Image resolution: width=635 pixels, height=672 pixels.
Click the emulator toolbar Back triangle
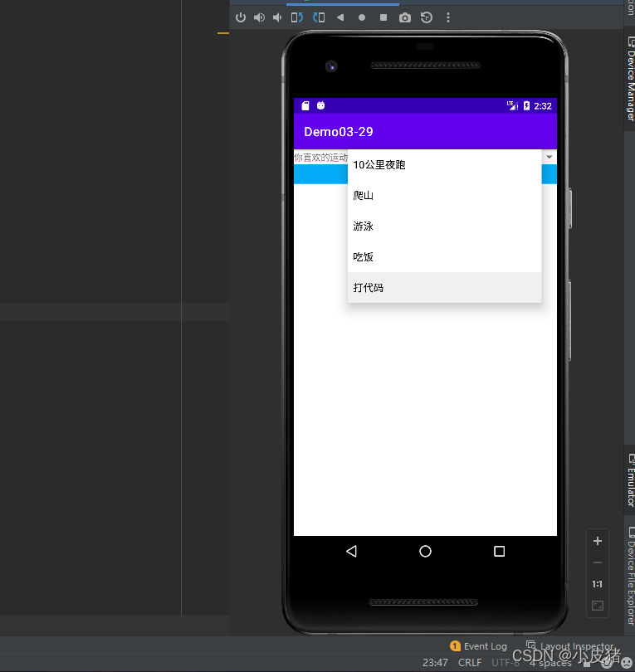click(x=340, y=17)
